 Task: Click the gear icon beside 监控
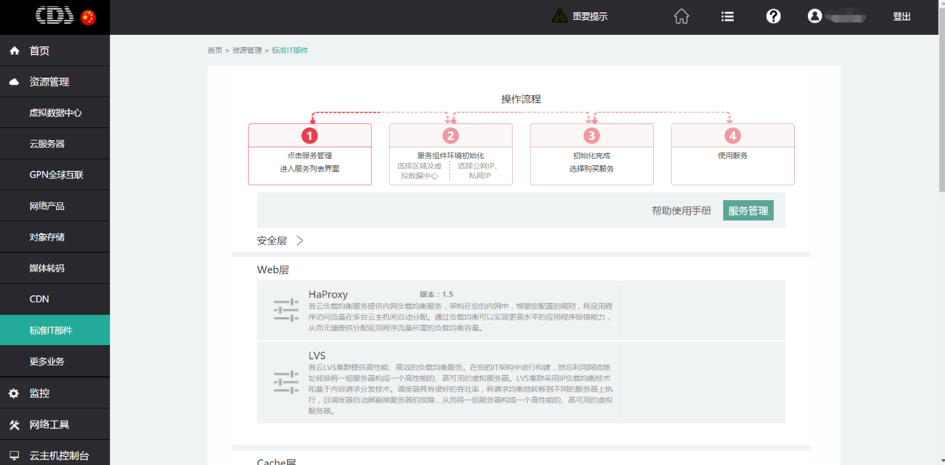[14, 393]
